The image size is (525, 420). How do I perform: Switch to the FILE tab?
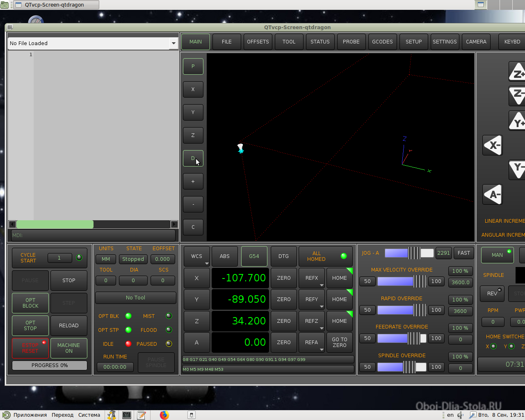227,42
